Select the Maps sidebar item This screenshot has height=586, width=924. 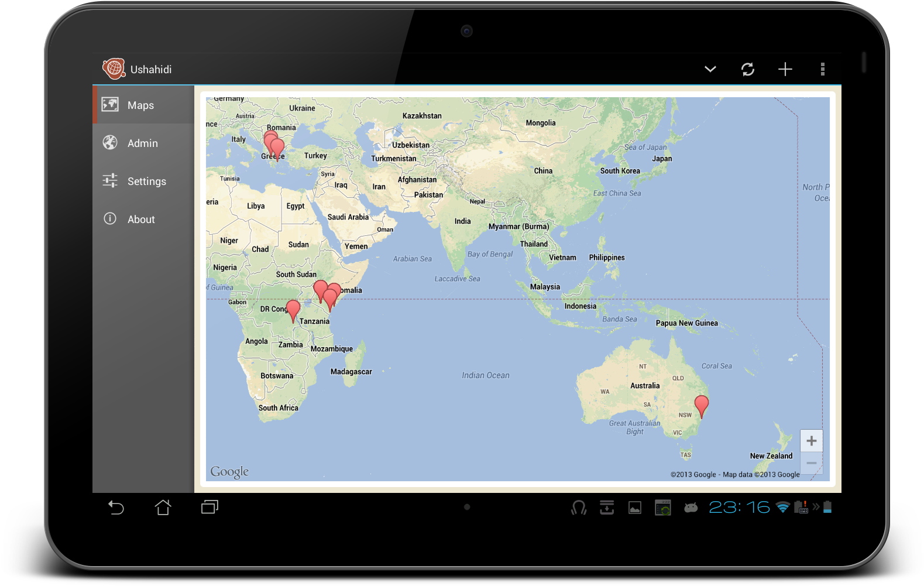coord(143,105)
